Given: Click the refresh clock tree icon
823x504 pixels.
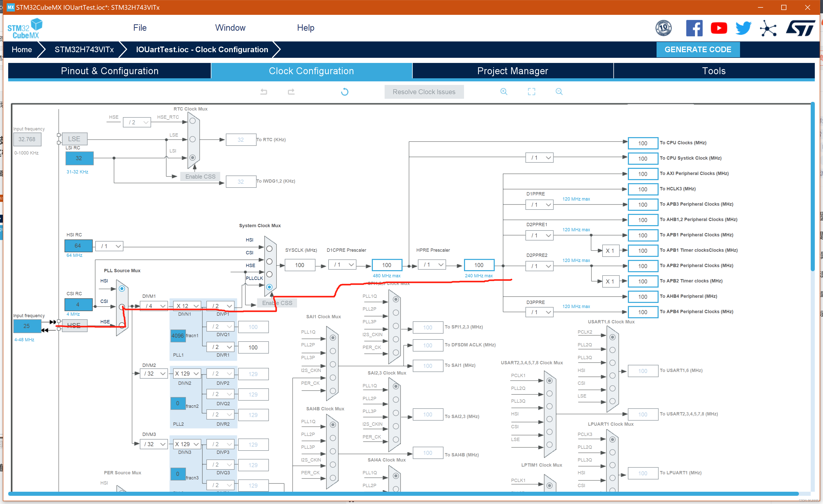Looking at the screenshot, I should coord(344,91).
